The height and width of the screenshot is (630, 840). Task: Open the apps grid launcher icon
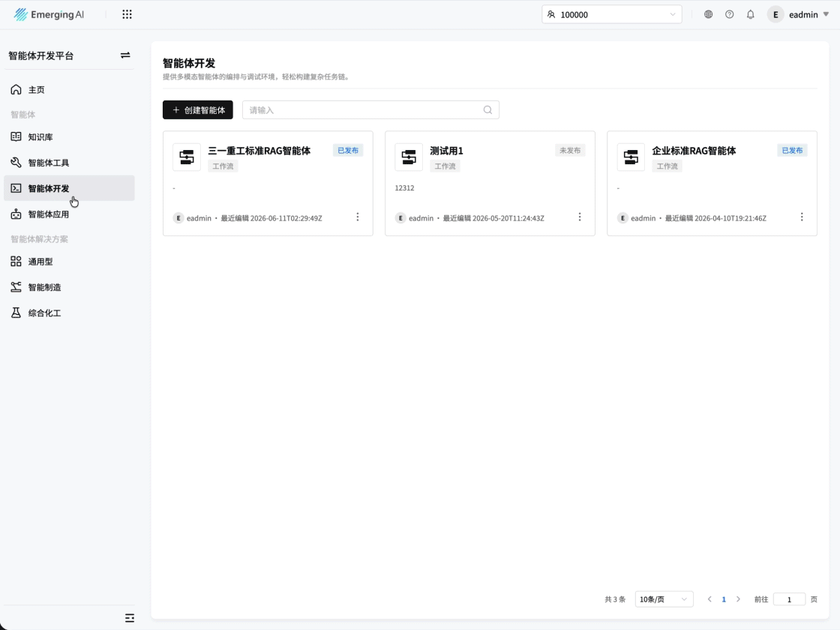pyautogui.click(x=127, y=14)
